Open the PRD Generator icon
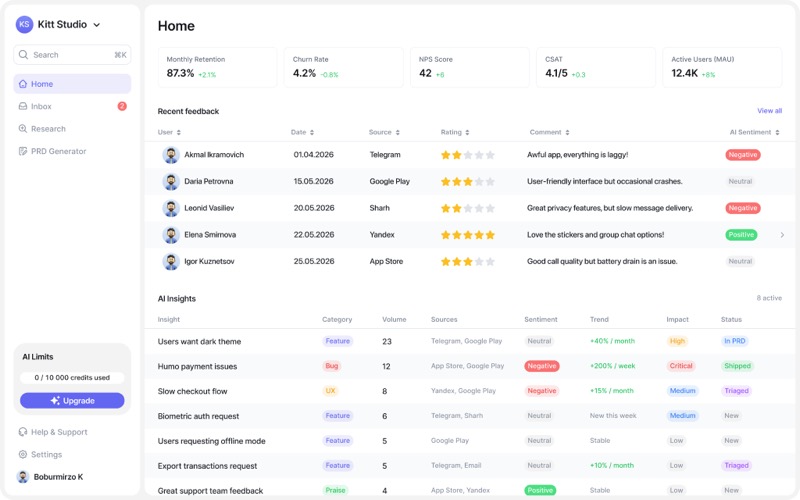The width and height of the screenshot is (800, 500). click(23, 151)
